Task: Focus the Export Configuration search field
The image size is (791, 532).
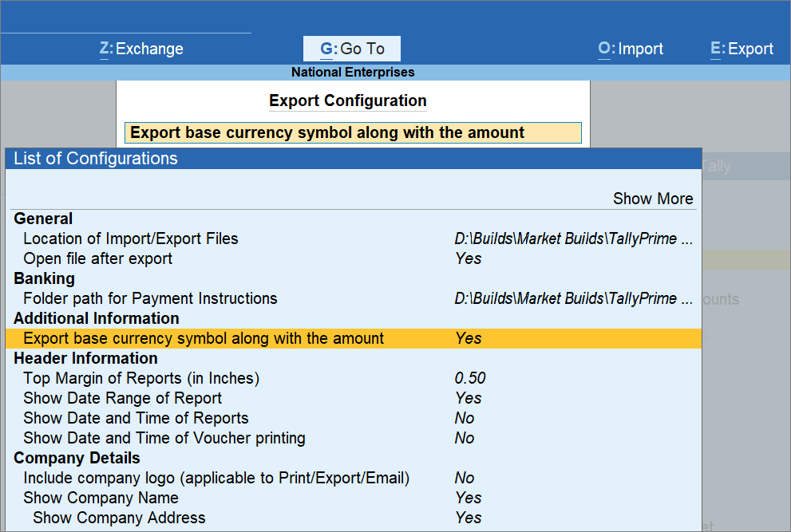Action: tap(353, 132)
